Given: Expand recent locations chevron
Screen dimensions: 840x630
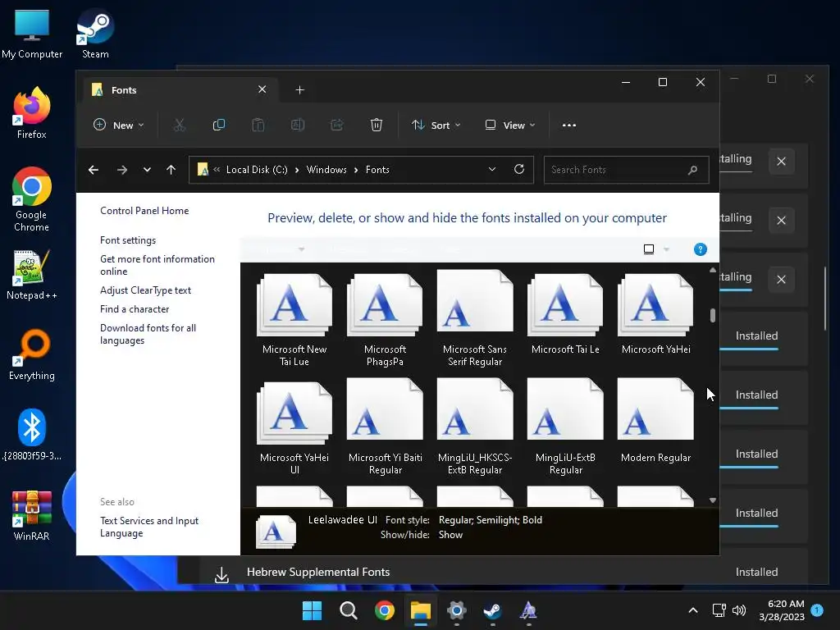Looking at the screenshot, I should [x=147, y=170].
